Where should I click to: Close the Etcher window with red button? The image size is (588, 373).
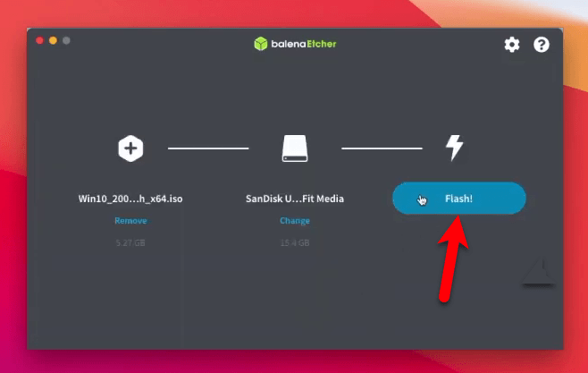pyautogui.click(x=39, y=40)
